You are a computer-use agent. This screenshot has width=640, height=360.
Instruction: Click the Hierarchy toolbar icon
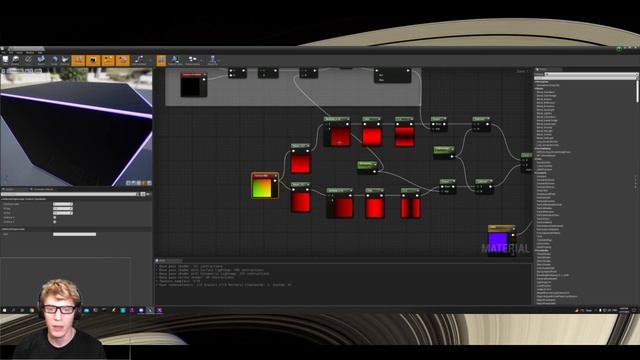pos(213,60)
